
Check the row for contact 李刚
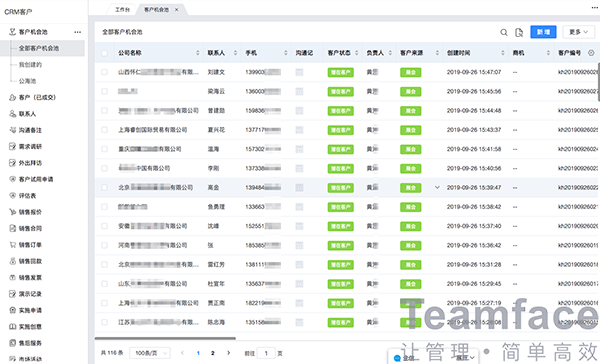point(104,168)
